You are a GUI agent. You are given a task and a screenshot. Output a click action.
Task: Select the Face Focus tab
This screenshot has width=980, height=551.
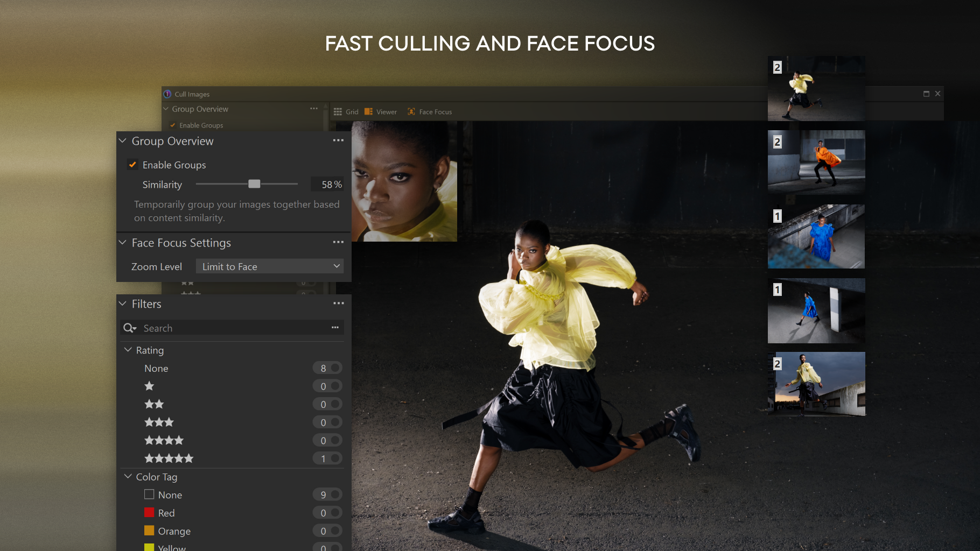tap(430, 111)
